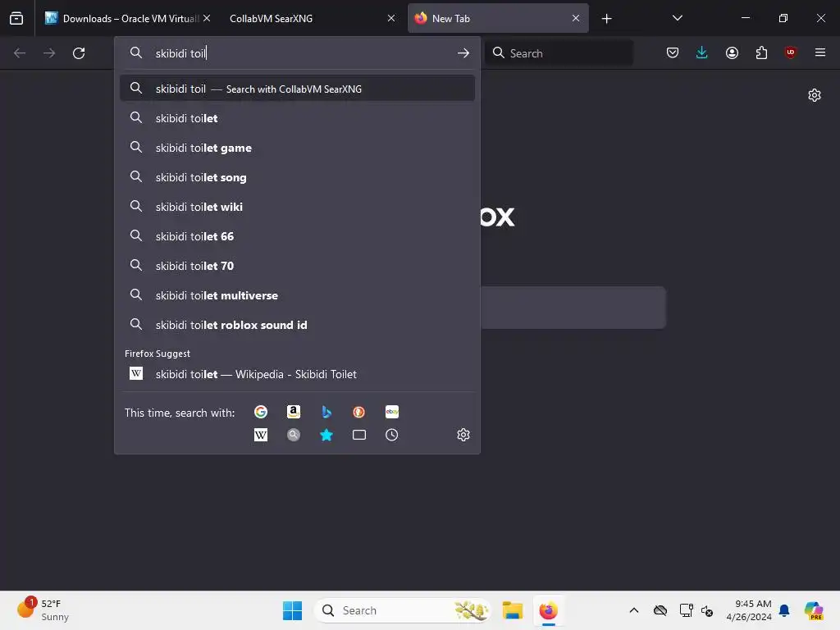The height and width of the screenshot is (630, 840).
Task: Pick the 'skibidi toilet' suggestion
Action: pos(297,118)
